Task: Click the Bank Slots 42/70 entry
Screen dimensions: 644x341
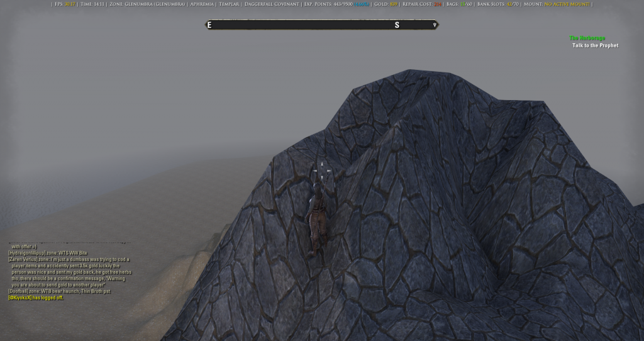Action: pos(498,4)
